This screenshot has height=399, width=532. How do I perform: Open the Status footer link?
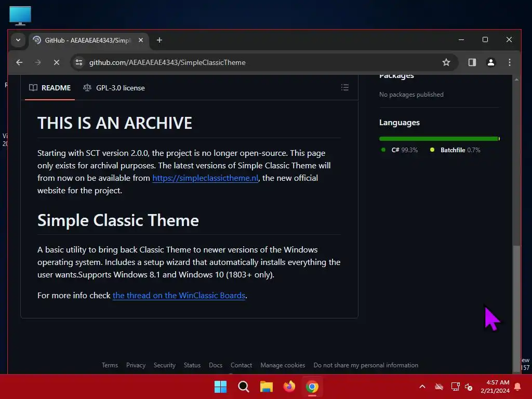click(192, 365)
